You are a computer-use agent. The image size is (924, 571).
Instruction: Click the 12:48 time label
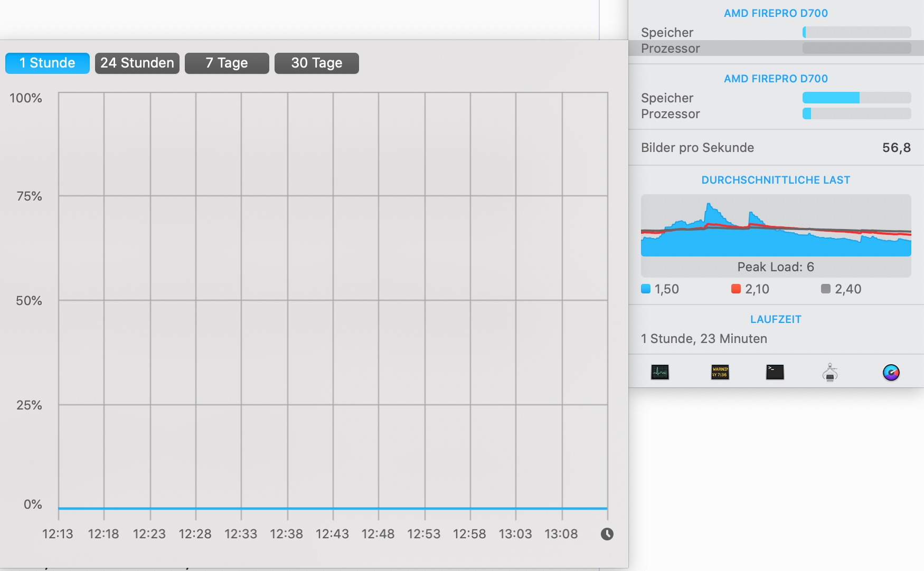[x=378, y=534]
